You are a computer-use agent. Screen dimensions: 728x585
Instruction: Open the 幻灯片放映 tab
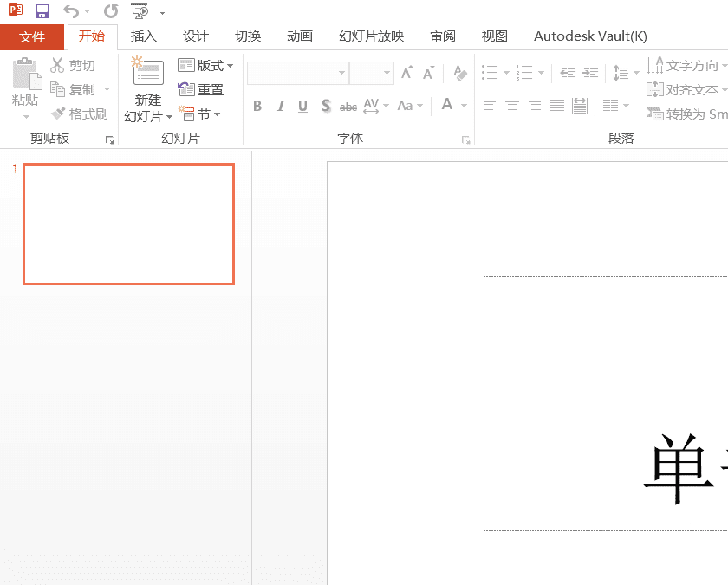pos(372,36)
